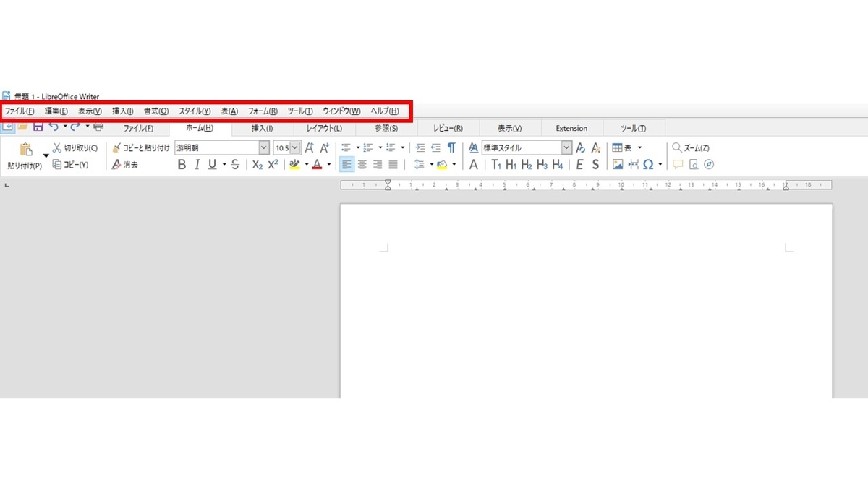Viewport: 868px width, 488px height.
Task: Apply italic formatting
Action: click(197, 164)
